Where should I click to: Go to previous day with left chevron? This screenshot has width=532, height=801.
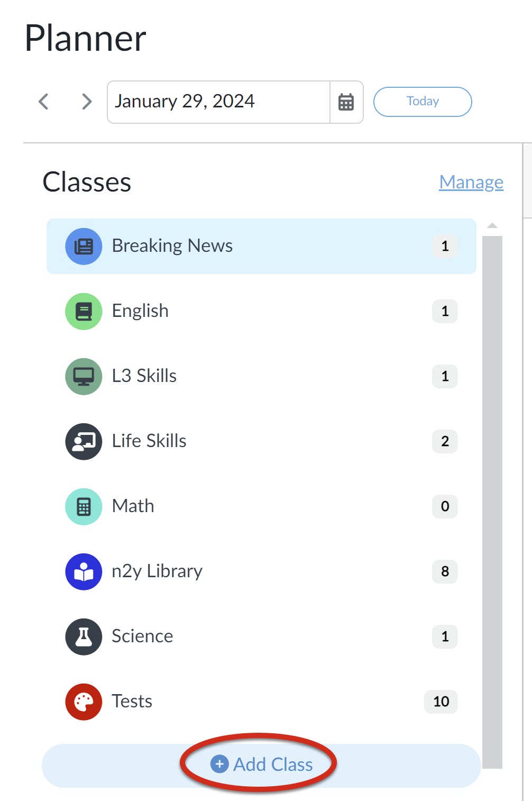point(44,101)
